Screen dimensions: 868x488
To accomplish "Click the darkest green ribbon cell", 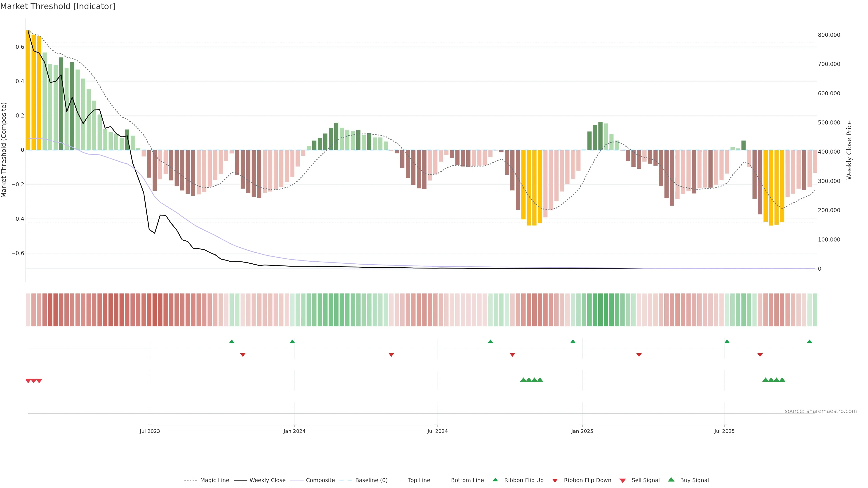I will 606,310.
